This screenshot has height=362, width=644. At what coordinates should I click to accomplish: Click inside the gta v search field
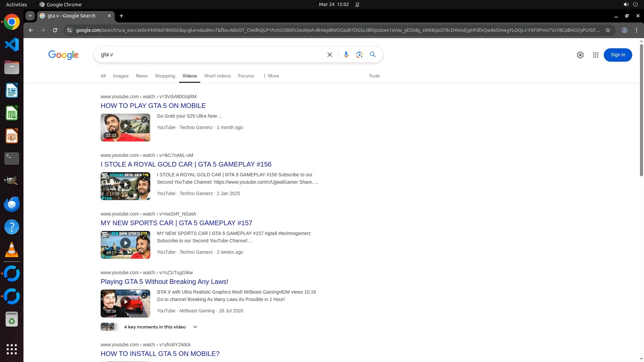coord(208,55)
